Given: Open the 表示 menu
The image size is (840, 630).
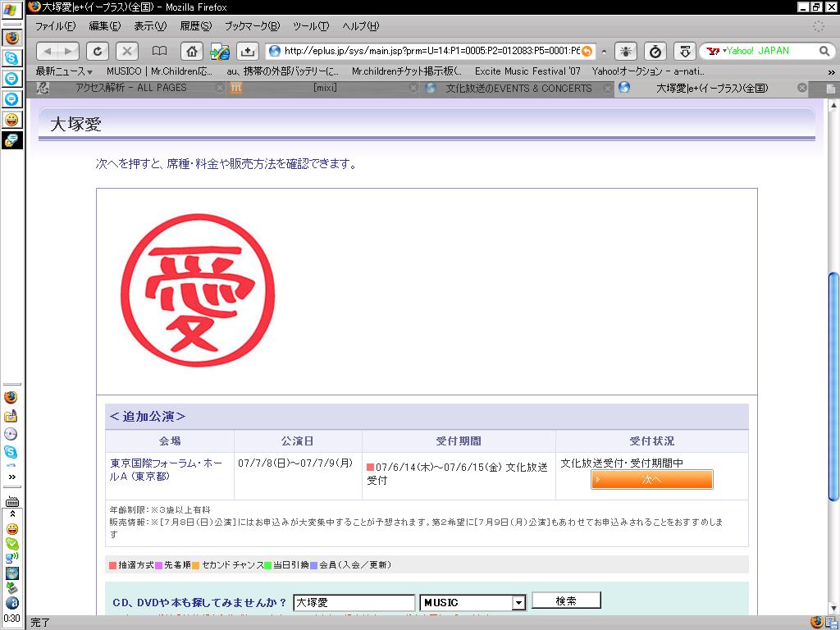Looking at the screenshot, I should pos(150,25).
